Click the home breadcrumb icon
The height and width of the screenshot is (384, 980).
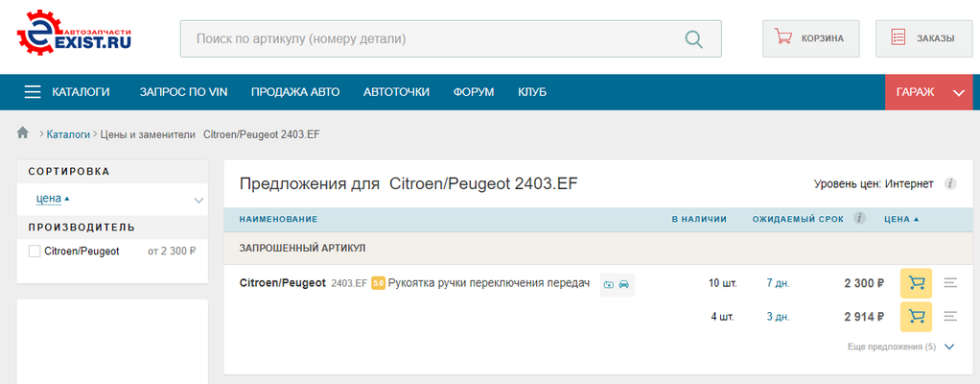click(23, 132)
